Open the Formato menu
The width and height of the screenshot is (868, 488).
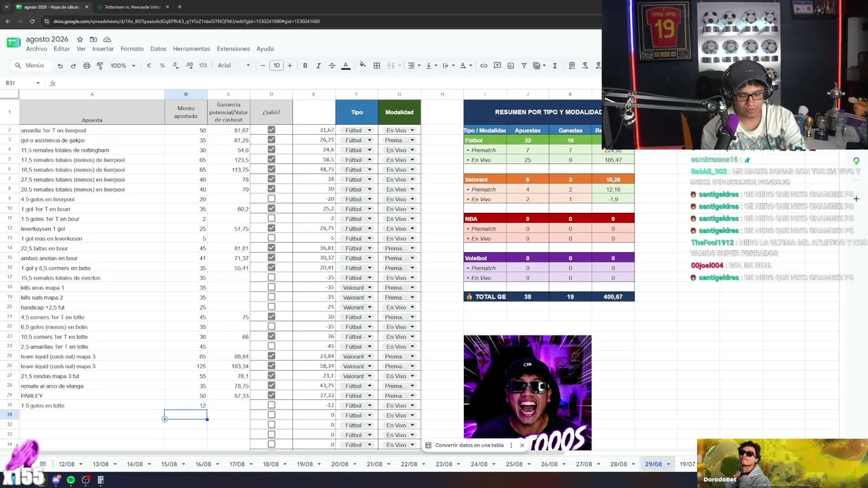(132, 49)
